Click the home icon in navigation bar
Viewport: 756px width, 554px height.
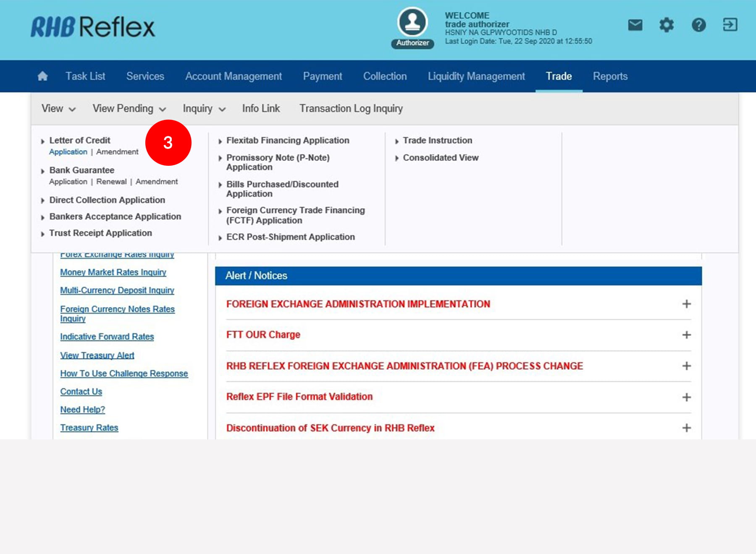pyautogui.click(x=42, y=76)
